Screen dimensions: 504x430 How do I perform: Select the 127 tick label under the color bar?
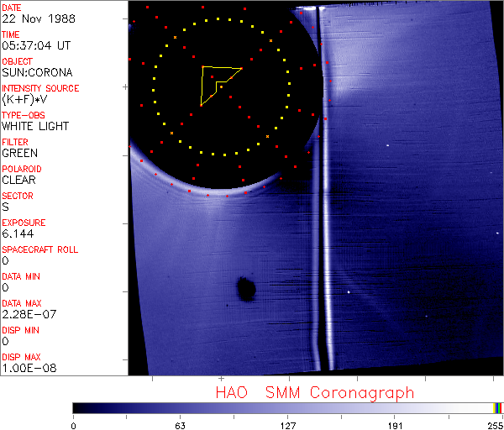coord(288,424)
